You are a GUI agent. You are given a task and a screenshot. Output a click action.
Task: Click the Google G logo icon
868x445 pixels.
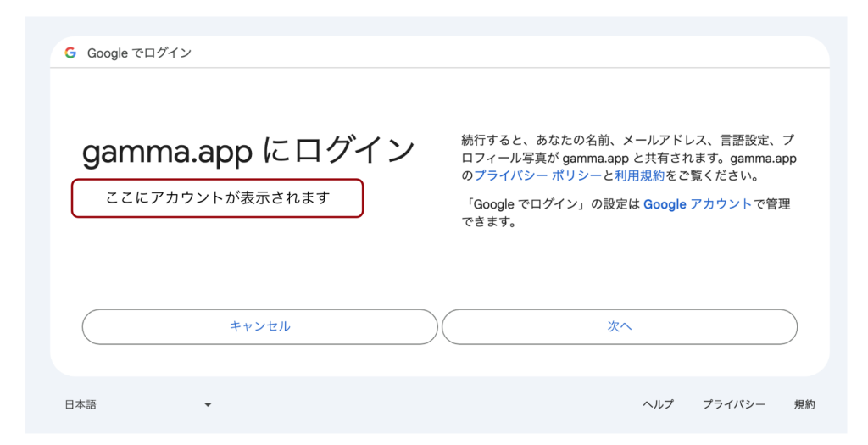(70, 53)
